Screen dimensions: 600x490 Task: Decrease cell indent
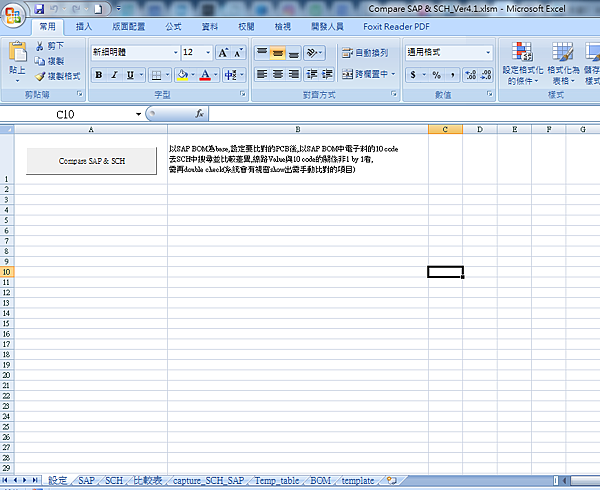(x=311, y=74)
